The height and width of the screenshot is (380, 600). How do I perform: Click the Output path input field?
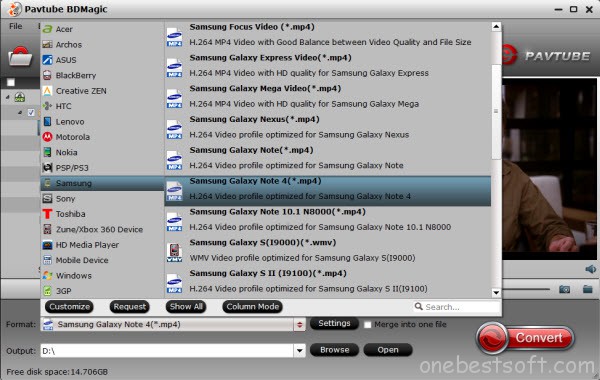(167, 350)
